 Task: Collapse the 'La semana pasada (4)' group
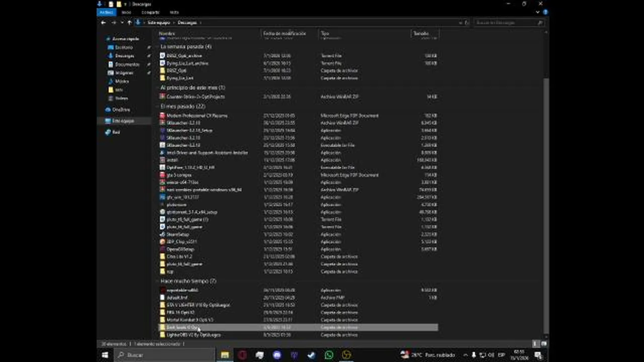tap(156, 47)
